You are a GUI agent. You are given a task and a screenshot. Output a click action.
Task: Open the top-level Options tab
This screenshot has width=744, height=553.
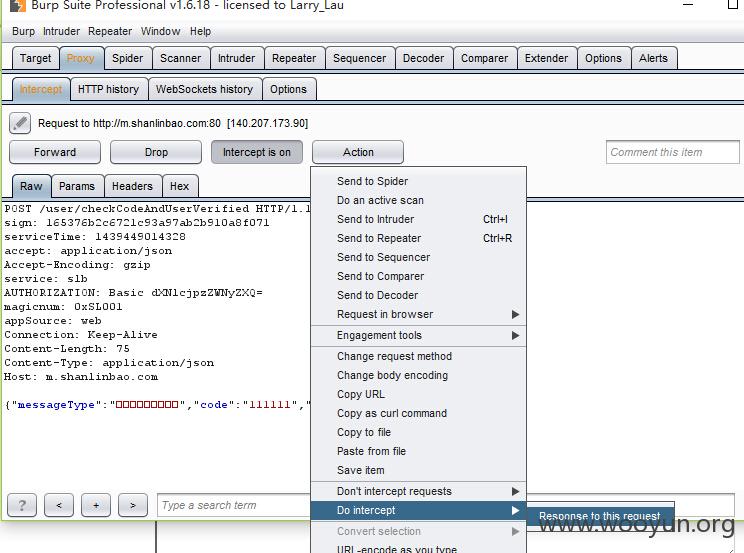tap(604, 58)
